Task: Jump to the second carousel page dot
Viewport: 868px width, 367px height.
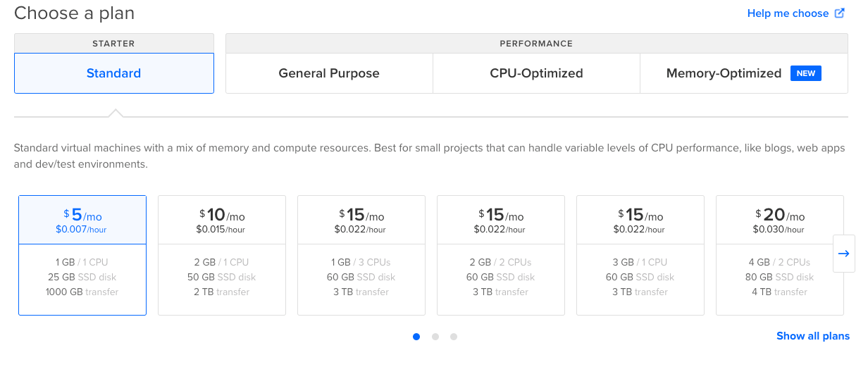Action: (x=435, y=337)
